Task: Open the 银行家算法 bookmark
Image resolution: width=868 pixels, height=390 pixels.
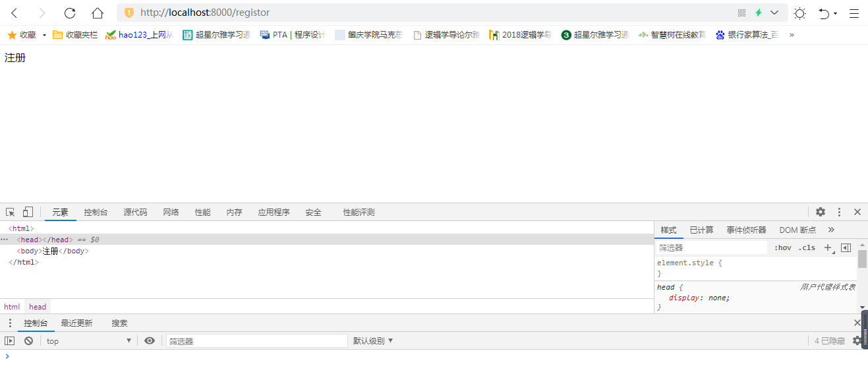Action: (x=747, y=35)
